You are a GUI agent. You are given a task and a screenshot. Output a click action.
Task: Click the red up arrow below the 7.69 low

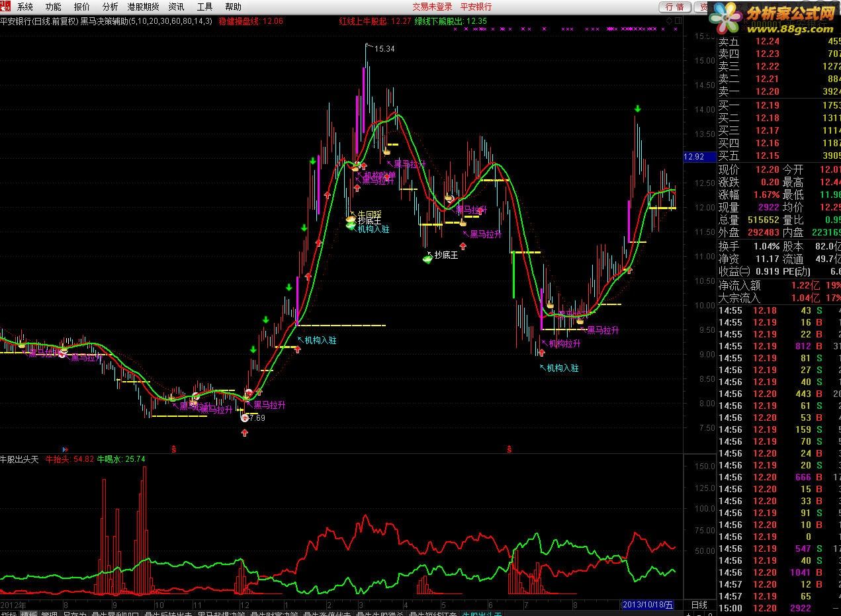pos(245,432)
